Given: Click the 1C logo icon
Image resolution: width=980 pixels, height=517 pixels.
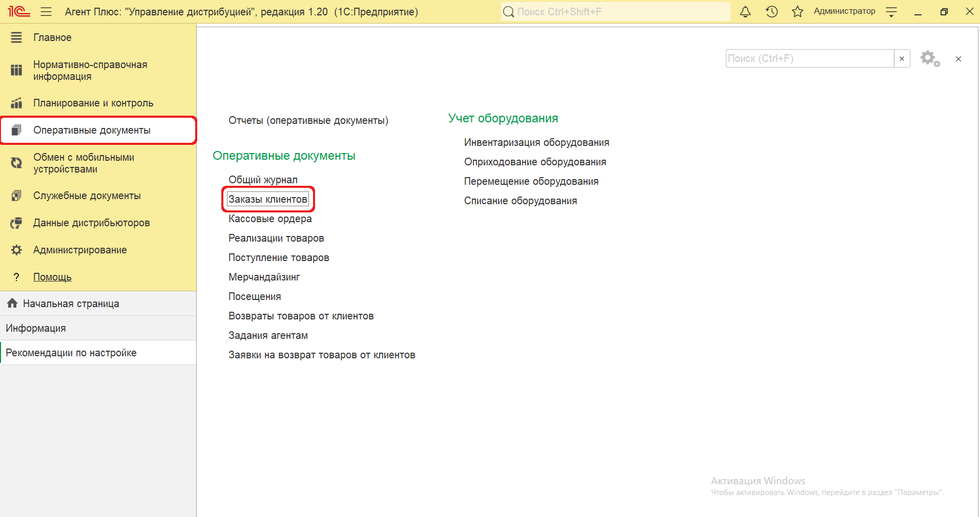Looking at the screenshot, I should (x=19, y=11).
